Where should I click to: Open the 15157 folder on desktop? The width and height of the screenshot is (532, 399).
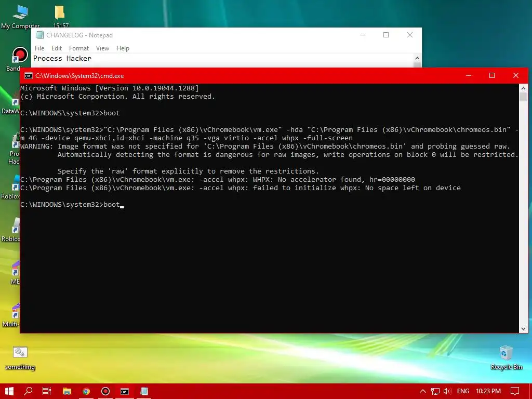60,16
